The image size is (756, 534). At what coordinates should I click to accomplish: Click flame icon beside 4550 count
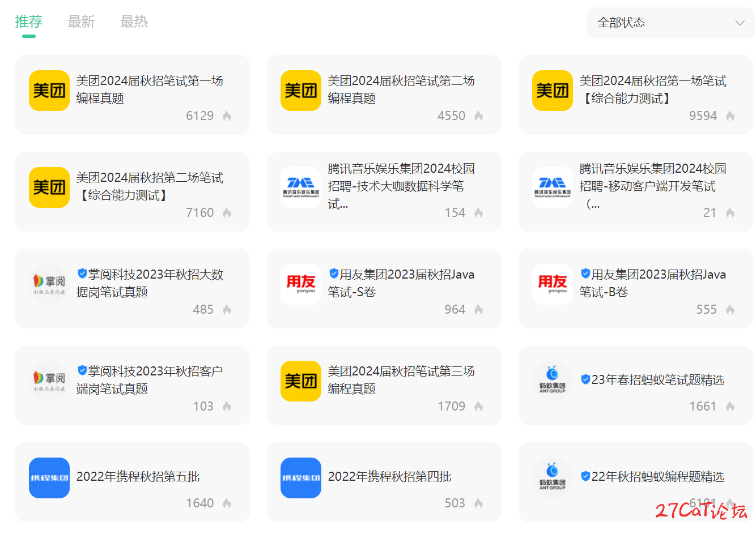pyautogui.click(x=478, y=116)
